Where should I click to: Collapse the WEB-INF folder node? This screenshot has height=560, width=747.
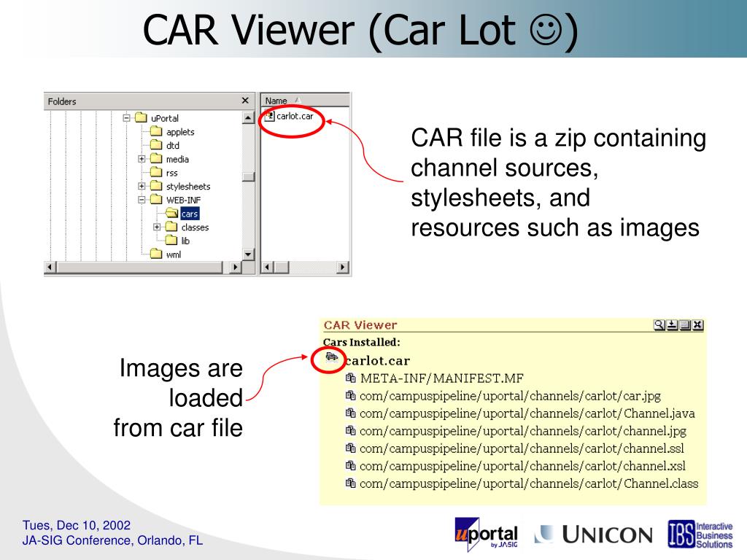pyautogui.click(x=142, y=200)
